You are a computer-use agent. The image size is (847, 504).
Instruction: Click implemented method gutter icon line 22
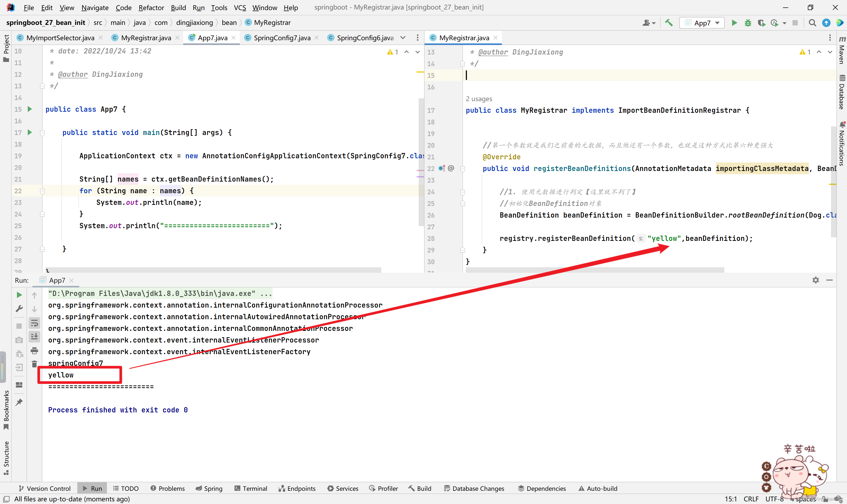442,168
